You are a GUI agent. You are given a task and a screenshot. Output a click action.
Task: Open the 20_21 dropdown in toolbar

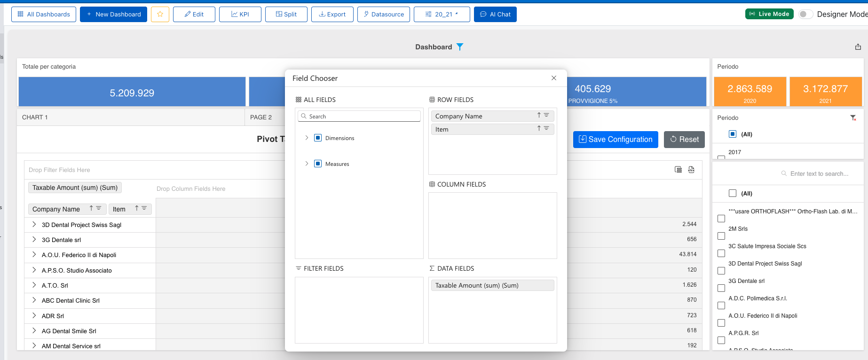tap(442, 14)
